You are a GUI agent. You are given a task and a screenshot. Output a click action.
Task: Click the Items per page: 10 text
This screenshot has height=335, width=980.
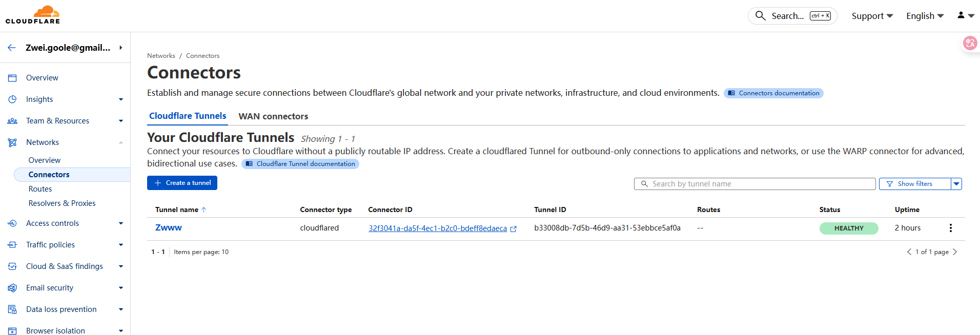click(x=201, y=252)
